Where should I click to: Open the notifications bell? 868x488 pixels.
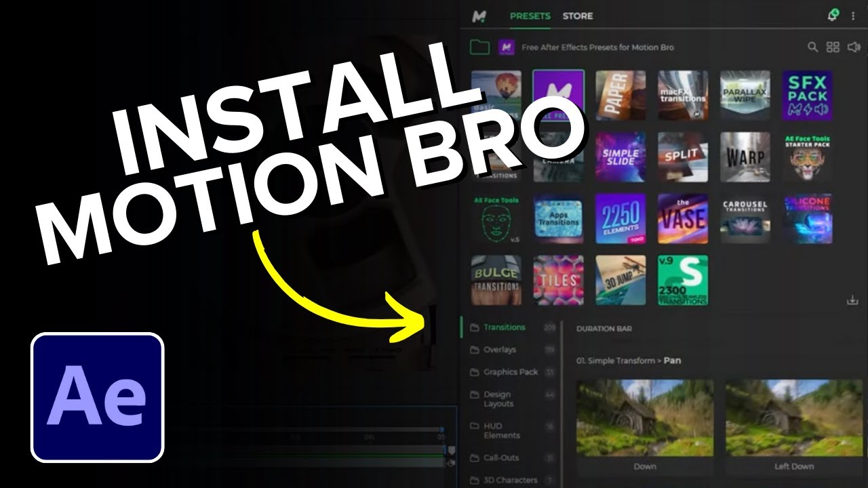pyautogui.click(x=832, y=16)
